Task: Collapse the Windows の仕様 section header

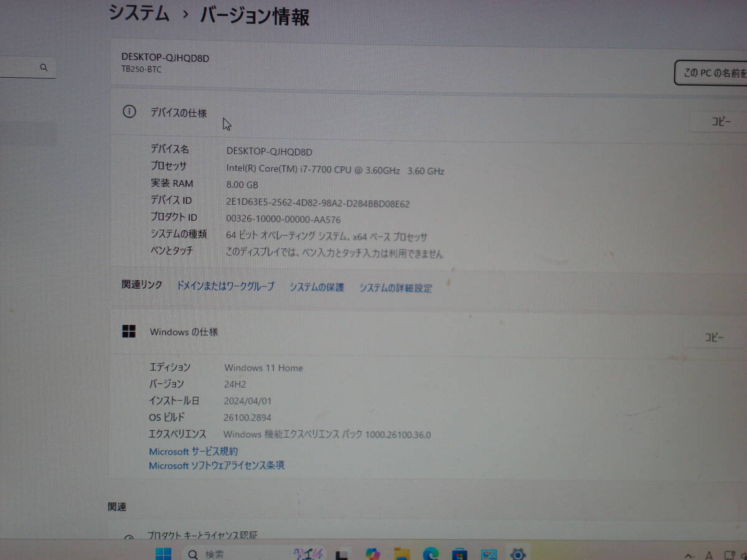Action: coord(428,334)
